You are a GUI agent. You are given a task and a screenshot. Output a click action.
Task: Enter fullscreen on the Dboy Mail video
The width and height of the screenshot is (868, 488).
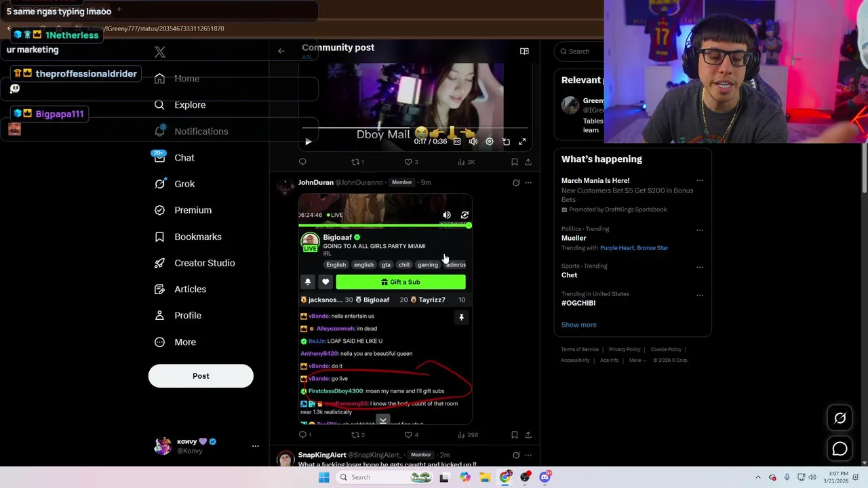[x=522, y=142]
